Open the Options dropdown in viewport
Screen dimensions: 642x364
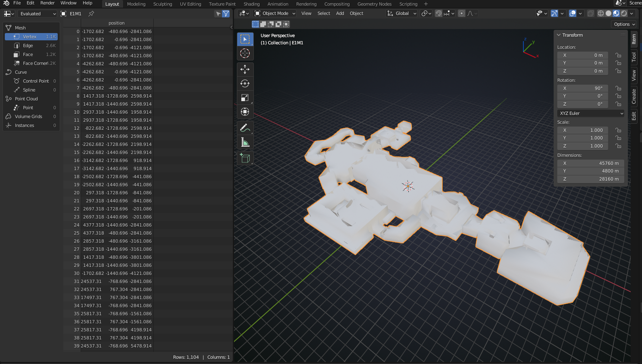click(x=624, y=24)
